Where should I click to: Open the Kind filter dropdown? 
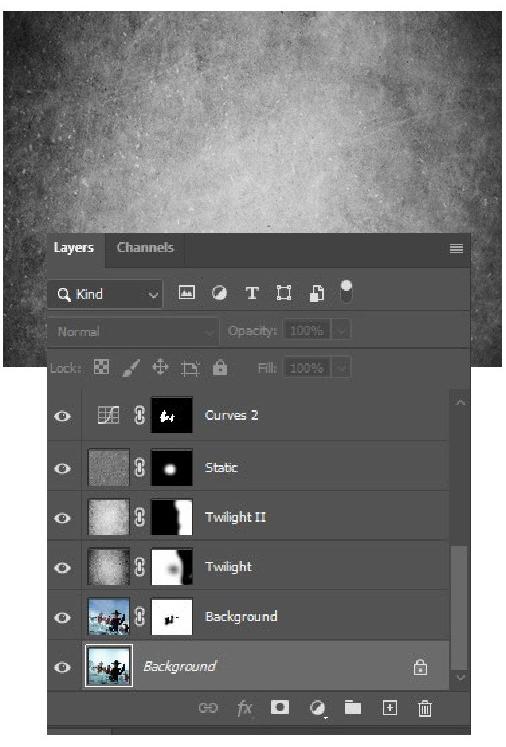tap(105, 294)
